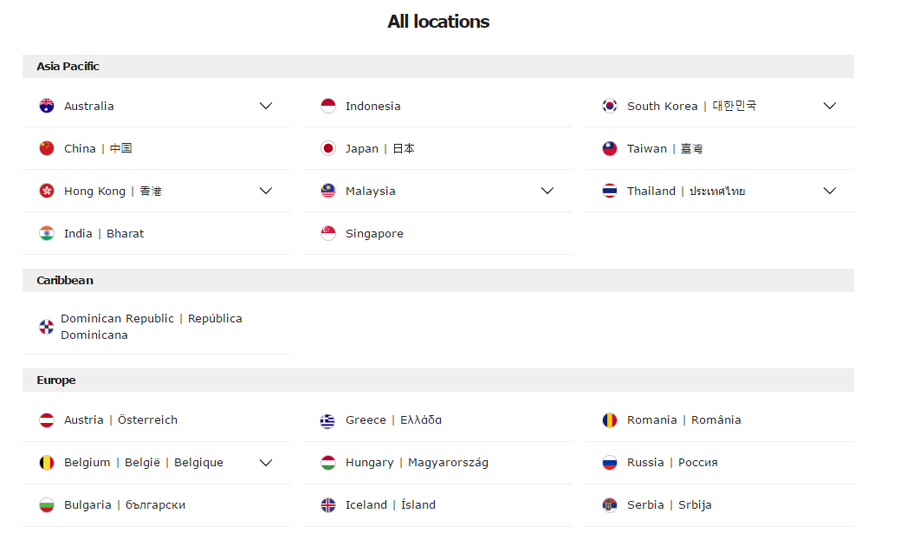Click the Greece flag icon
Image resolution: width=900 pixels, height=533 pixels.
(328, 421)
